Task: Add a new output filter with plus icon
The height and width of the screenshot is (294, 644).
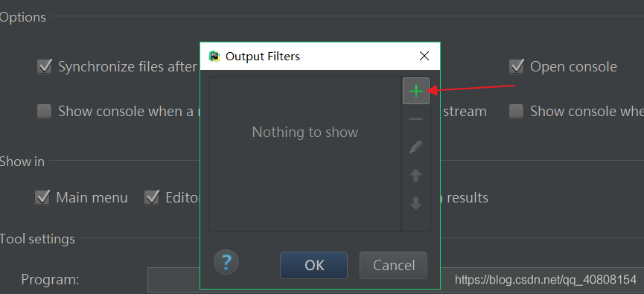Action: pyautogui.click(x=416, y=91)
